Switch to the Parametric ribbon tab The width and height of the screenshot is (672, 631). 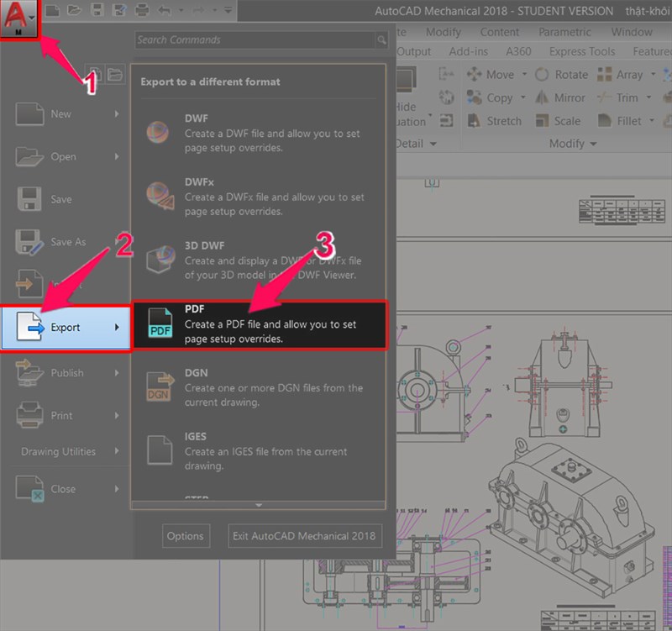click(x=564, y=32)
